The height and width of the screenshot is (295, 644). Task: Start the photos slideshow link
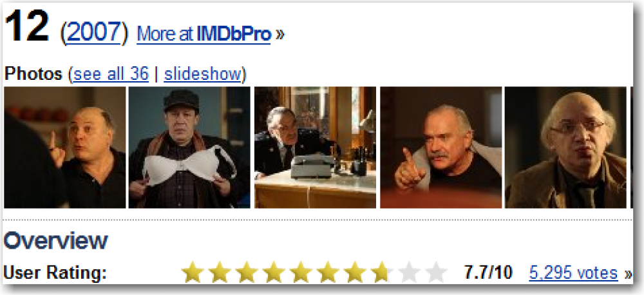click(202, 74)
